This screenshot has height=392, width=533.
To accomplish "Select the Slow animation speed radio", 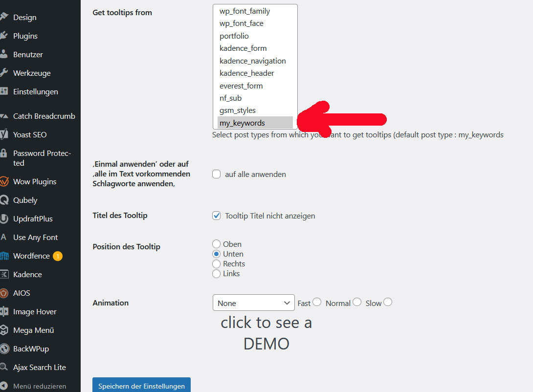I will [388, 302].
